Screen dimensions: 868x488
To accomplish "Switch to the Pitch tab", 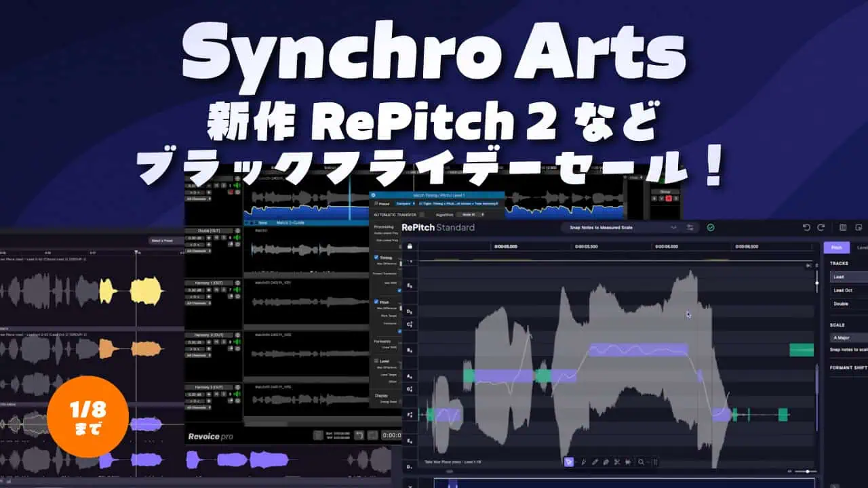I will [836, 248].
